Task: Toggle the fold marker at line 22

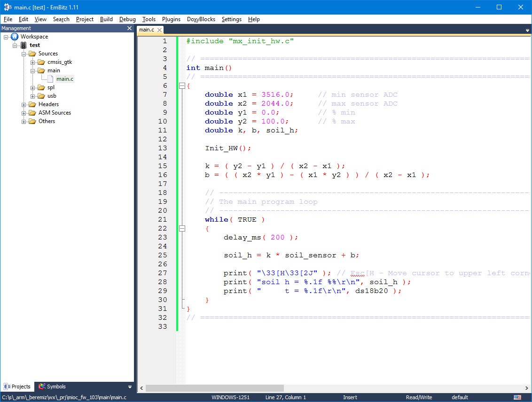Action: coord(182,229)
